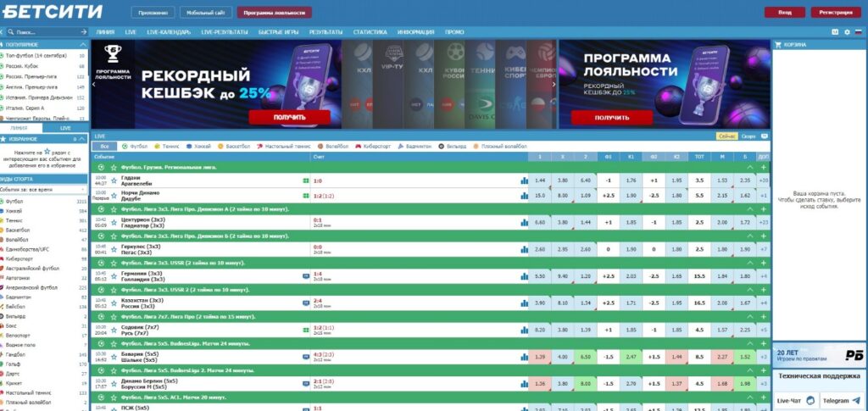The width and height of the screenshot is (868, 411).
Task: Collapse Лига Про Дивизион Б section
Action: [x=750, y=236]
